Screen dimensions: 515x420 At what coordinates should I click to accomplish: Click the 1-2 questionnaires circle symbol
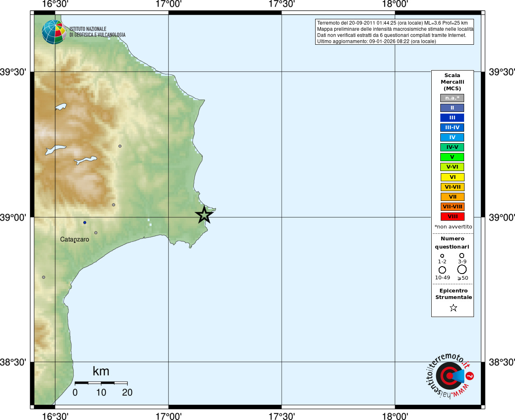pos(442,256)
